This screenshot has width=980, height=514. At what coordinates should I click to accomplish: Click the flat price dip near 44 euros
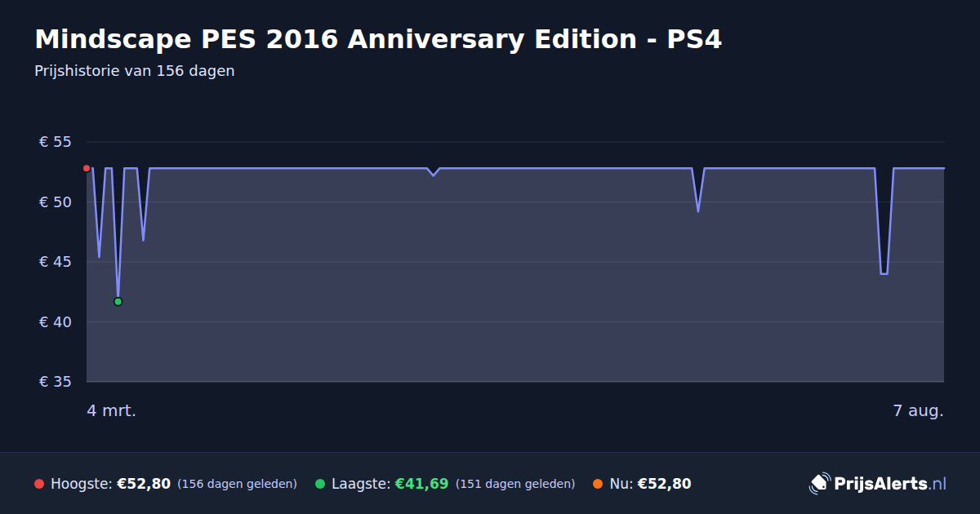pyautogui.click(x=884, y=274)
